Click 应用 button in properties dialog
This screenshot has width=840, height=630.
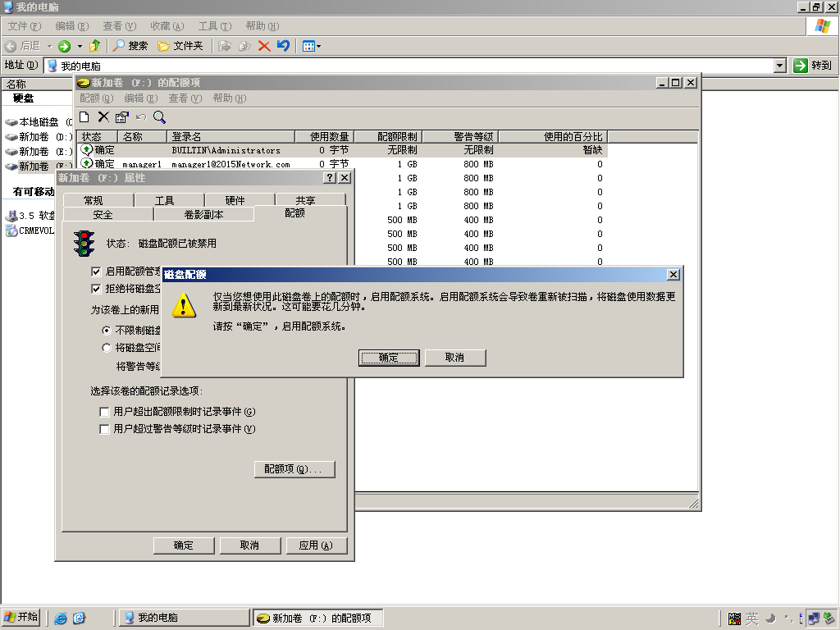point(316,546)
